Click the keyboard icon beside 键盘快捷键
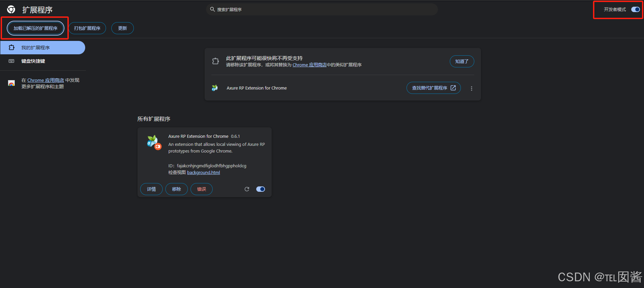This screenshot has width=644, height=288. (11, 61)
